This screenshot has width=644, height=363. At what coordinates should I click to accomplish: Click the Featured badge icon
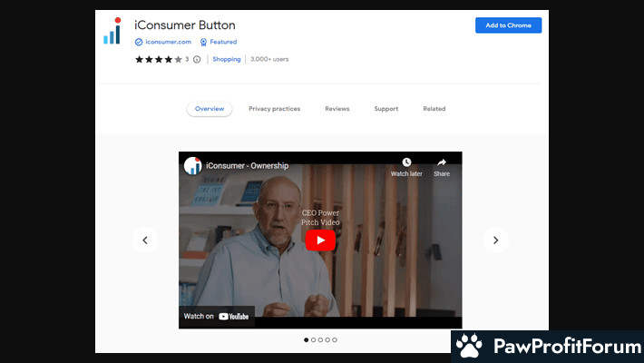[203, 42]
